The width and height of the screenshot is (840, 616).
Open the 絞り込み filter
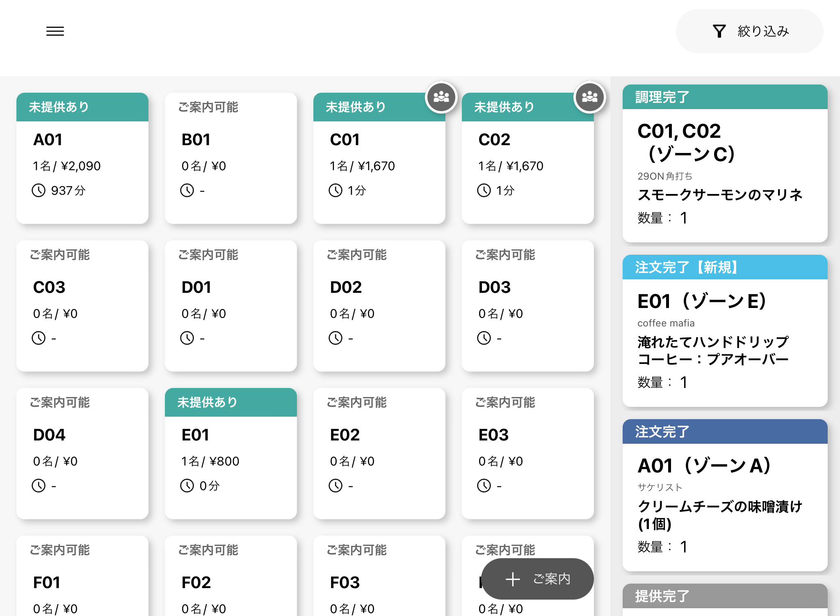[x=749, y=31]
